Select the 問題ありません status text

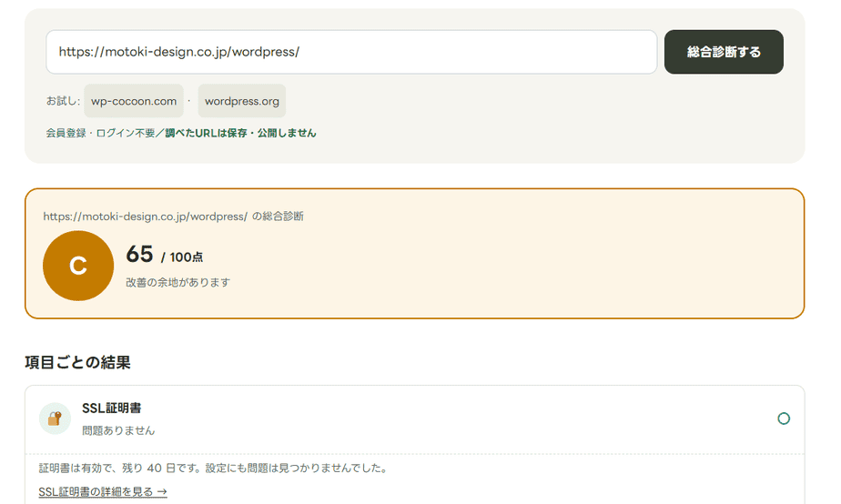(118, 430)
